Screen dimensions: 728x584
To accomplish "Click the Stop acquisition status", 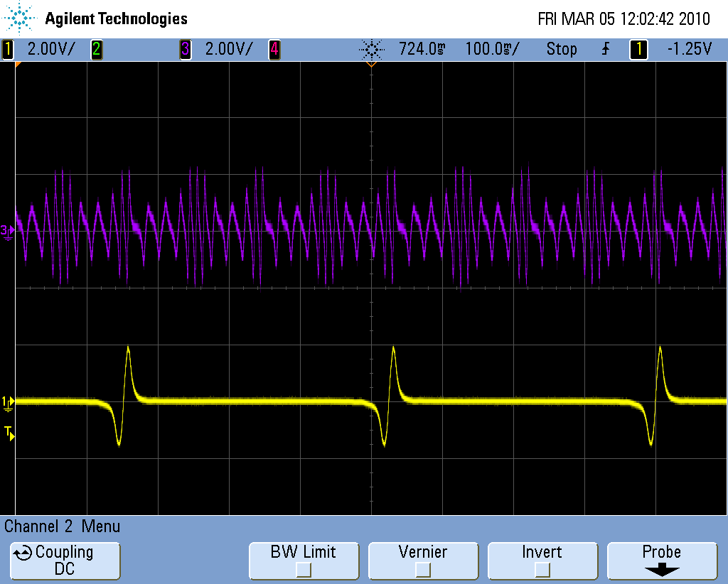I will 562,50.
